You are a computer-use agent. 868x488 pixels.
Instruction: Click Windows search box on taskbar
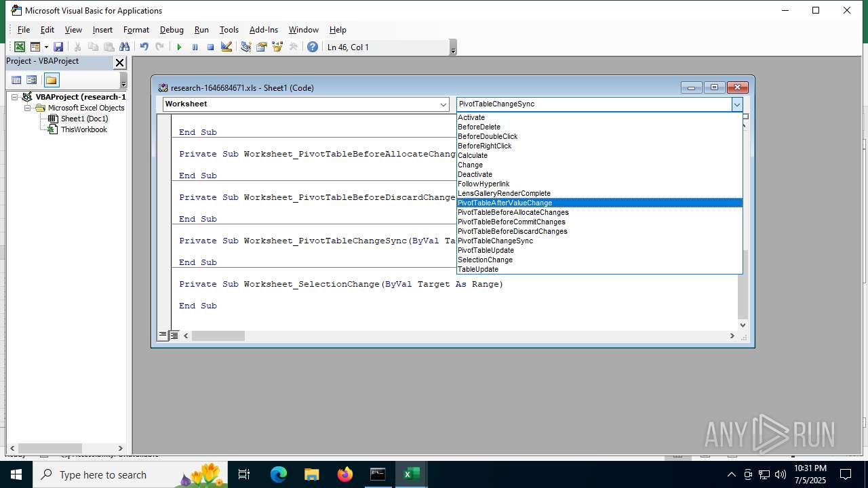130,474
